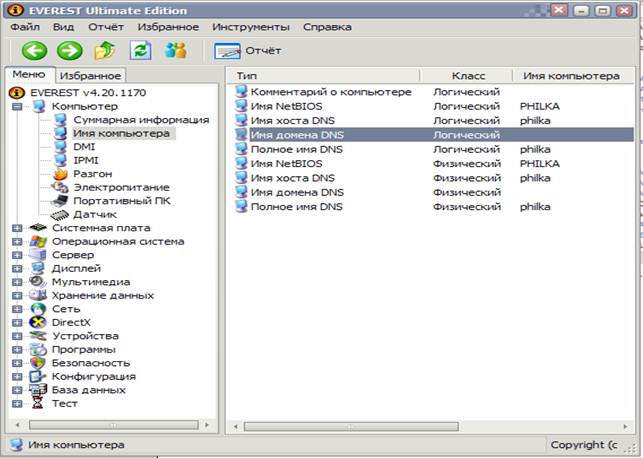Expand the Системная плата node
Screen dimensions: 643x458
pyautogui.click(x=17, y=228)
